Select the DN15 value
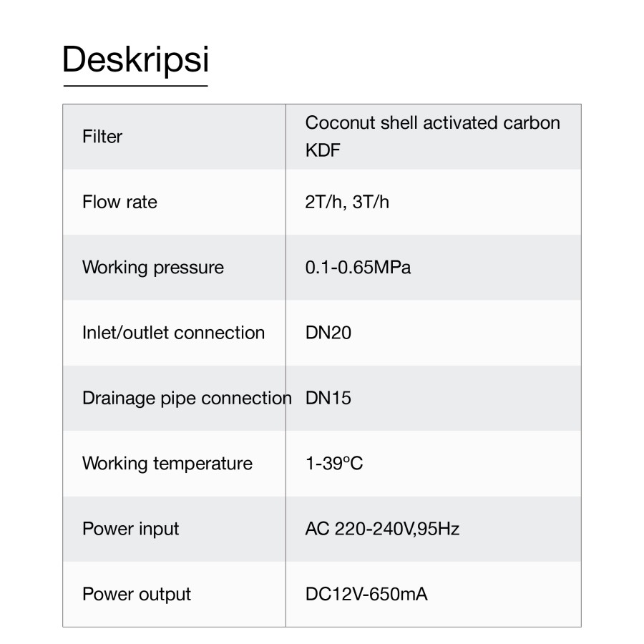 coord(328,398)
